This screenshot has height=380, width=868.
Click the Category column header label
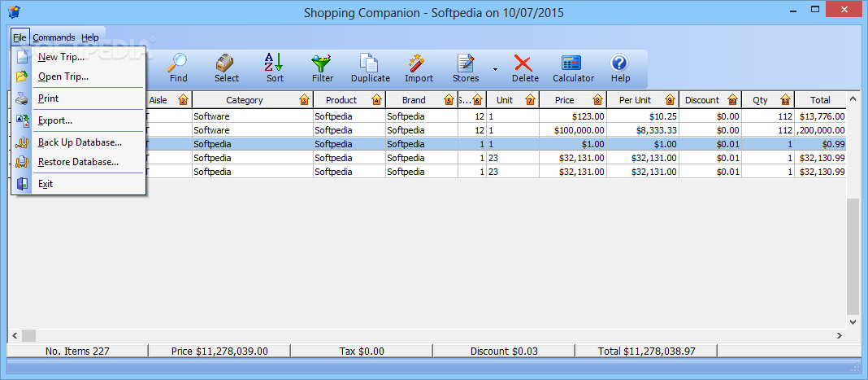(244, 100)
